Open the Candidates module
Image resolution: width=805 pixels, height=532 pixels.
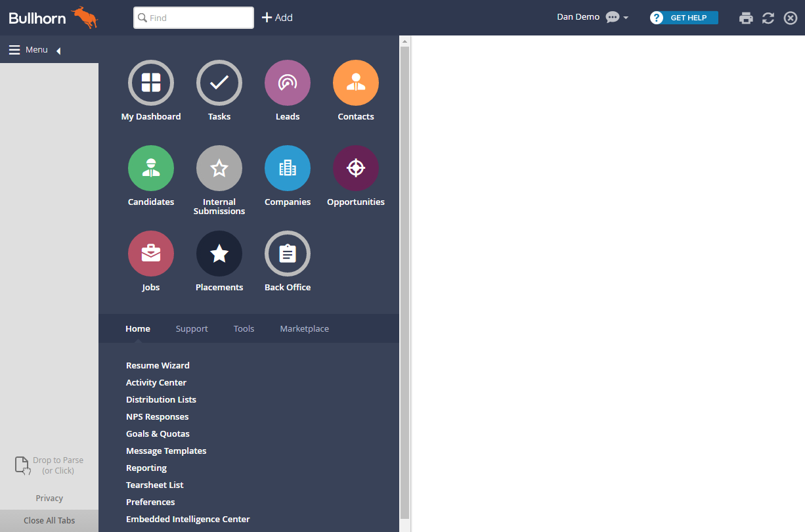pyautogui.click(x=150, y=168)
